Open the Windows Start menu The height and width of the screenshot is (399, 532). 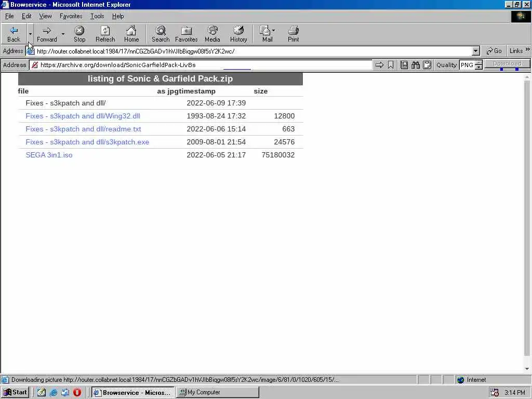pyautogui.click(x=15, y=392)
